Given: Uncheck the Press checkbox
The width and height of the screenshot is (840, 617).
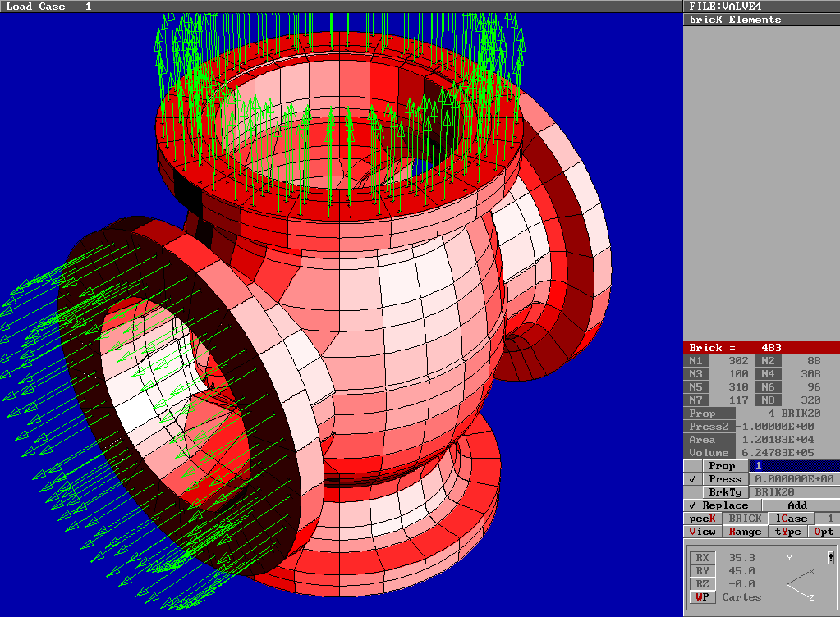Looking at the screenshot, I should 692,479.
